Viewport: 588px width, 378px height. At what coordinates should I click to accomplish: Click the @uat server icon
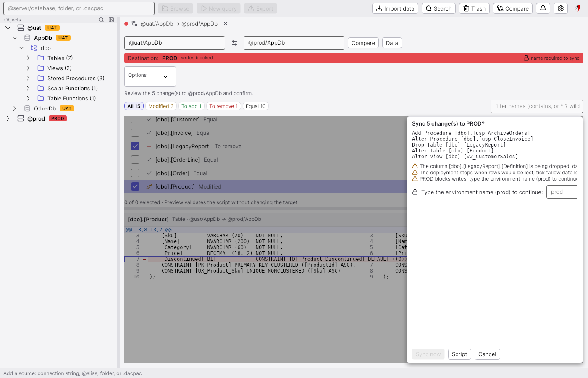[x=21, y=28]
